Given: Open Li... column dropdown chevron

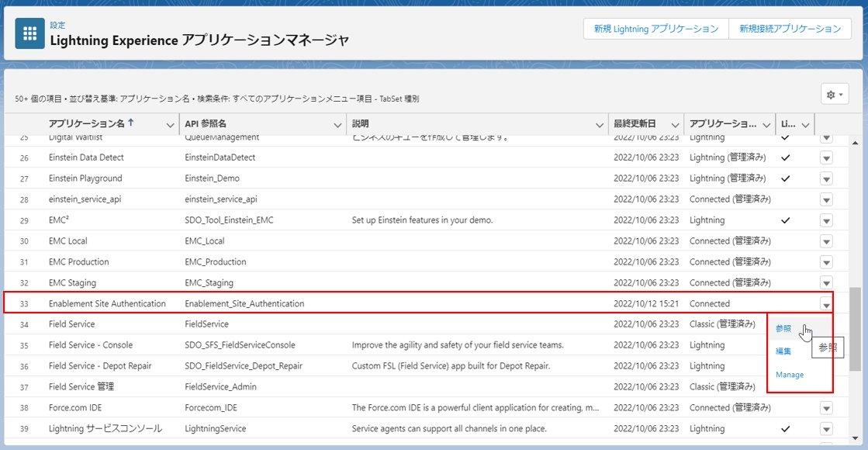Looking at the screenshot, I should tap(805, 125).
